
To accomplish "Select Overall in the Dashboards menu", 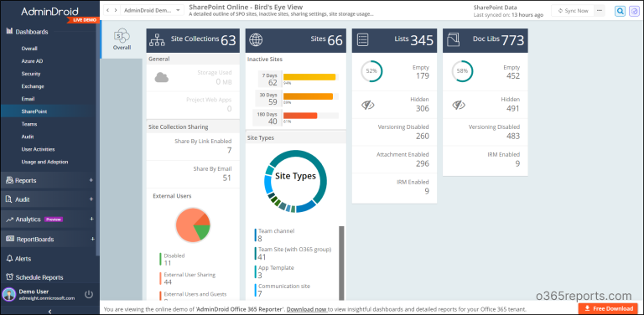I will pos(29,49).
